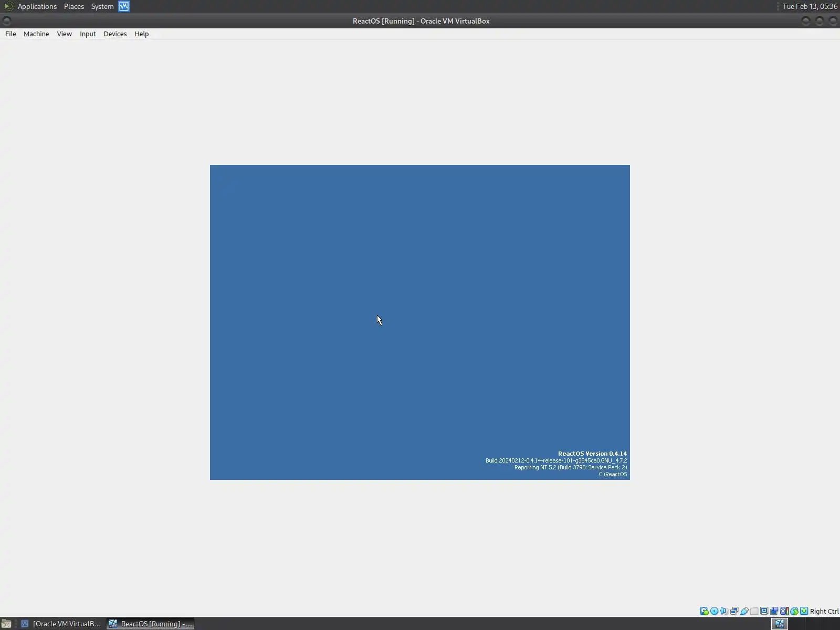Click the keyboard capture green arrow icon
840x630 pixels.
click(804, 611)
